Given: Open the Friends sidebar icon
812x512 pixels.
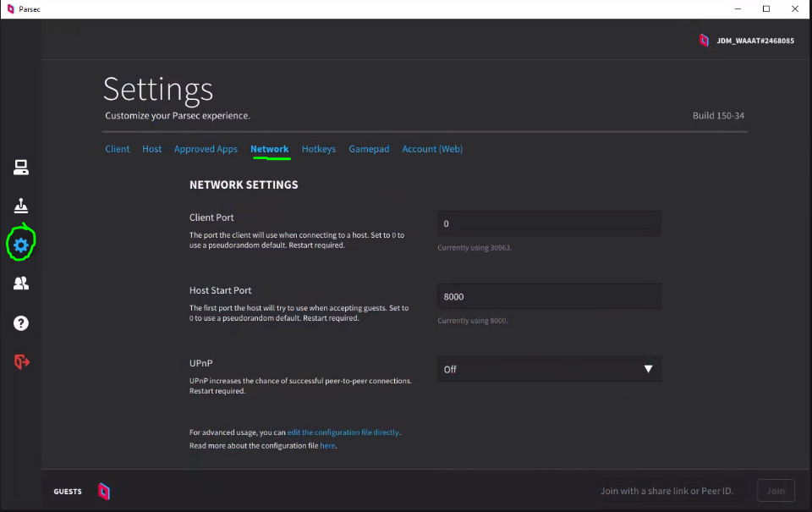Looking at the screenshot, I should 20,284.
